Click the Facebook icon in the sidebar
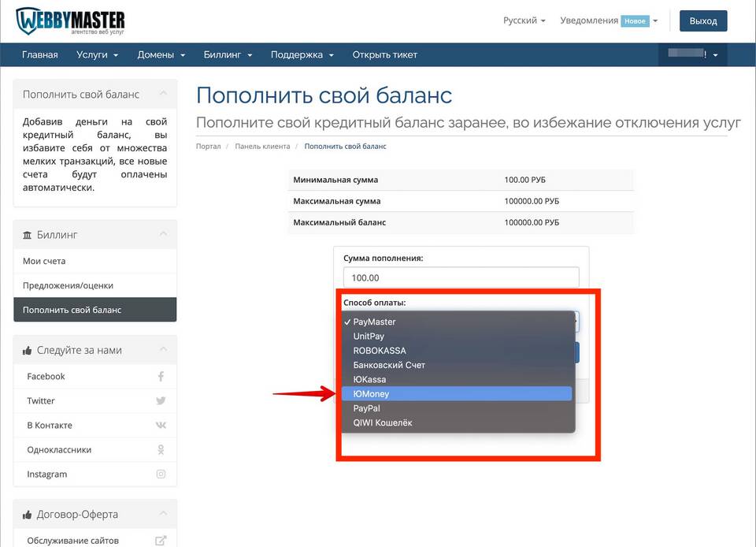 tap(161, 376)
